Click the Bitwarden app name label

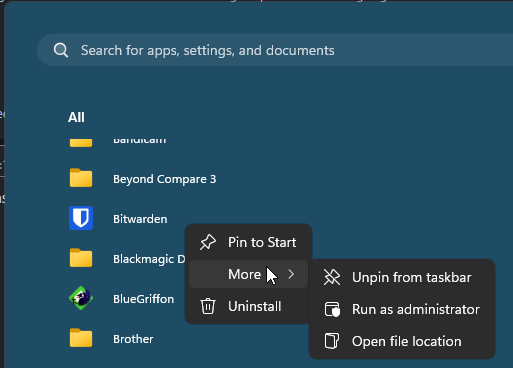pos(140,219)
